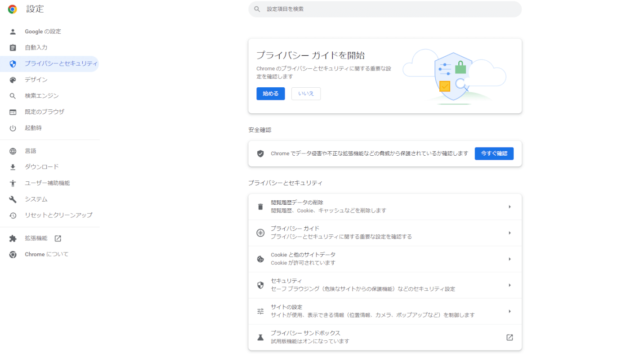
Task: Click the palette icon beside デザイン
Action: tap(13, 80)
